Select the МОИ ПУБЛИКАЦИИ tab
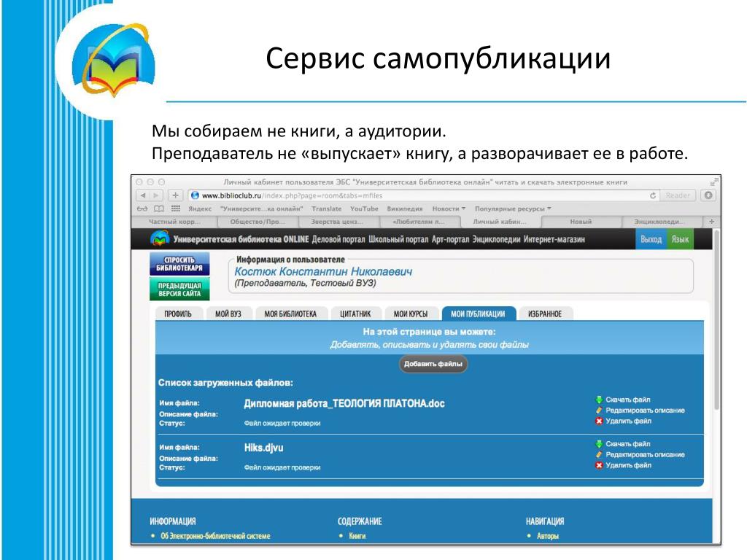This screenshot has width=747, height=560. [x=479, y=314]
